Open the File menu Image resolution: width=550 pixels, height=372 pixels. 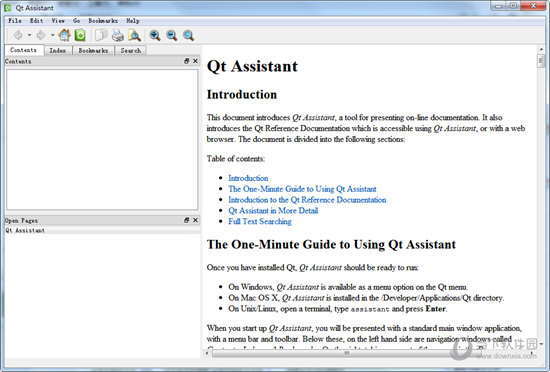point(15,21)
